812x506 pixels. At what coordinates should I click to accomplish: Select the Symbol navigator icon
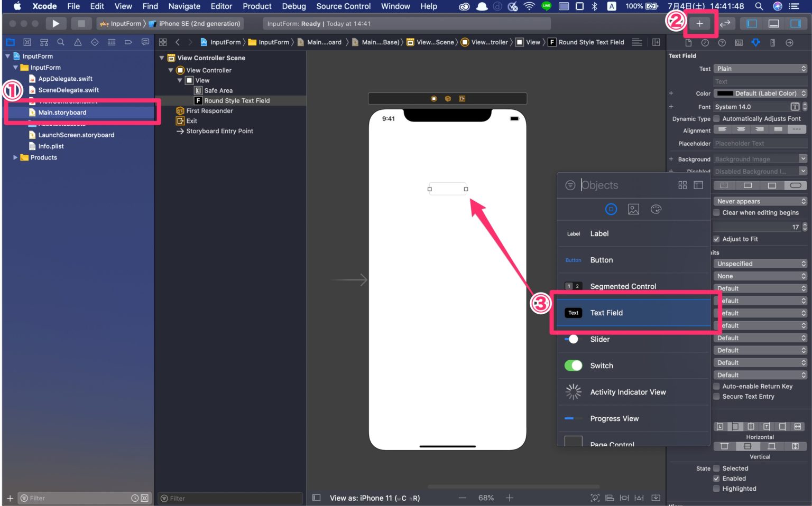pos(44,42)
